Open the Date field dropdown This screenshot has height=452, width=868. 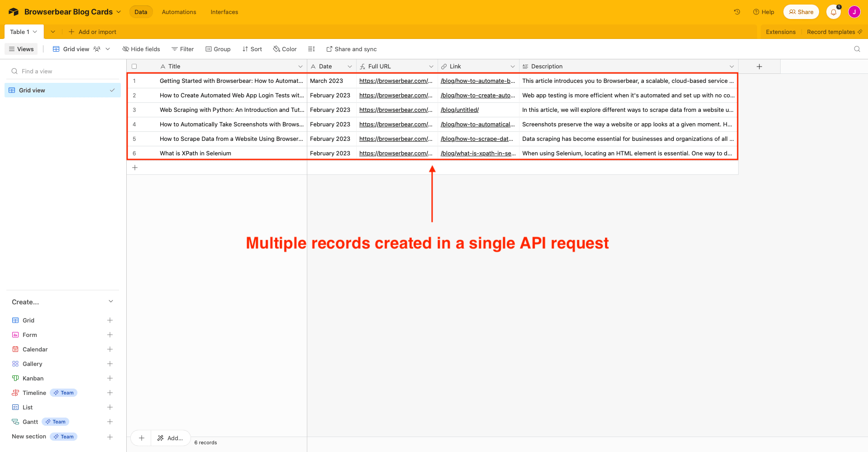pyautogui.click(x=349, y=67)
